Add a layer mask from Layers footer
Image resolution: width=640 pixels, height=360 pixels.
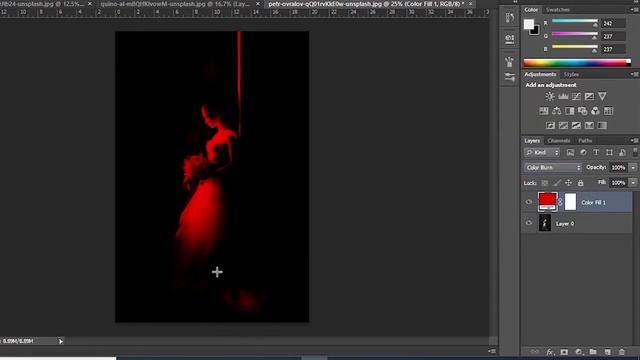click(x=564, y=352)
